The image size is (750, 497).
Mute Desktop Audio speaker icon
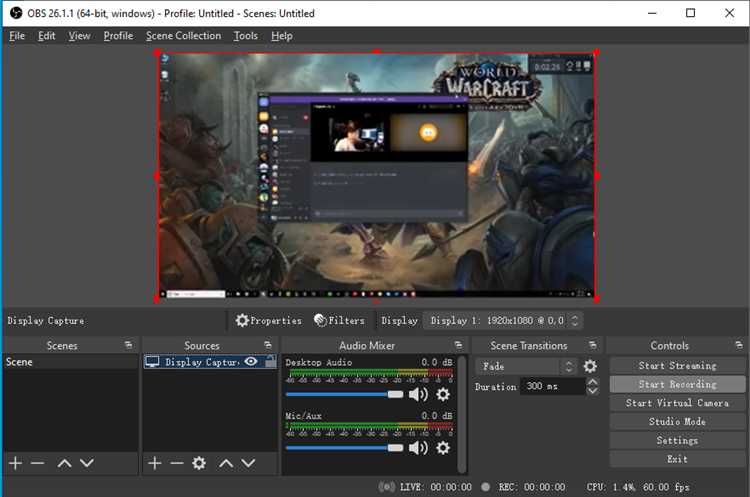click(x=419, y=395)
